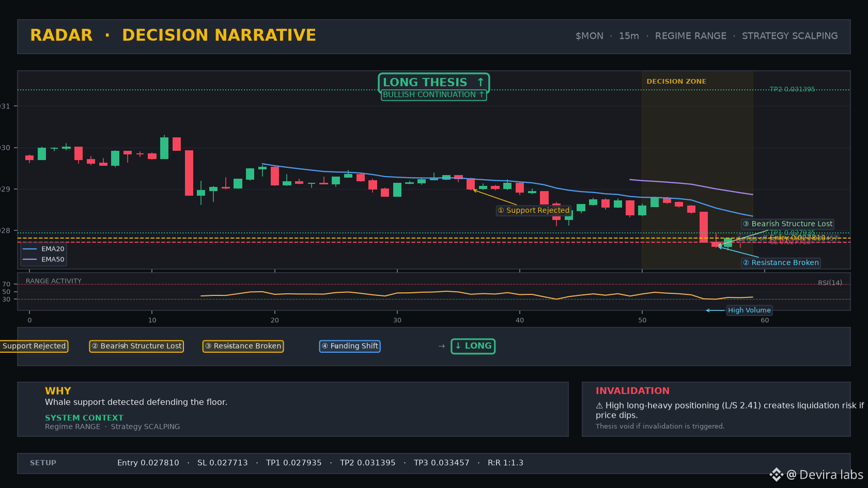Image resolution: width=868 pixels, height=488 pixels.
Task: Click the arrow before the LONG button
Action: [441, 346]
